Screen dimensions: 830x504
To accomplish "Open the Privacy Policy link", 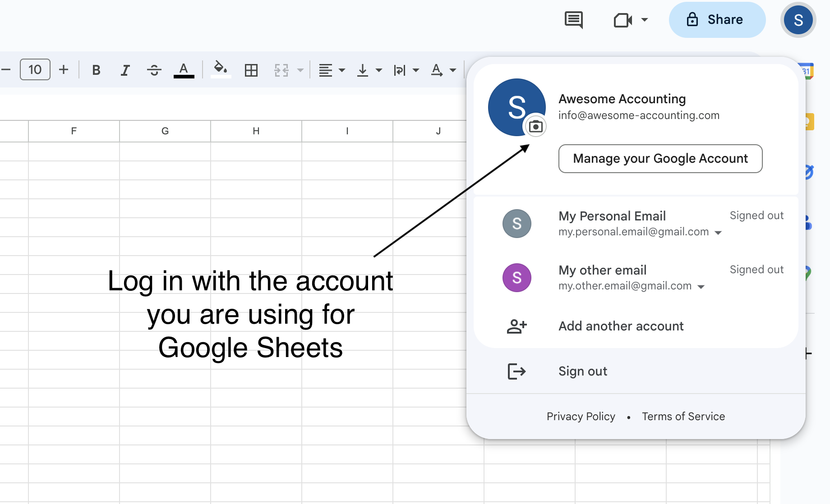I will [581, 417].
